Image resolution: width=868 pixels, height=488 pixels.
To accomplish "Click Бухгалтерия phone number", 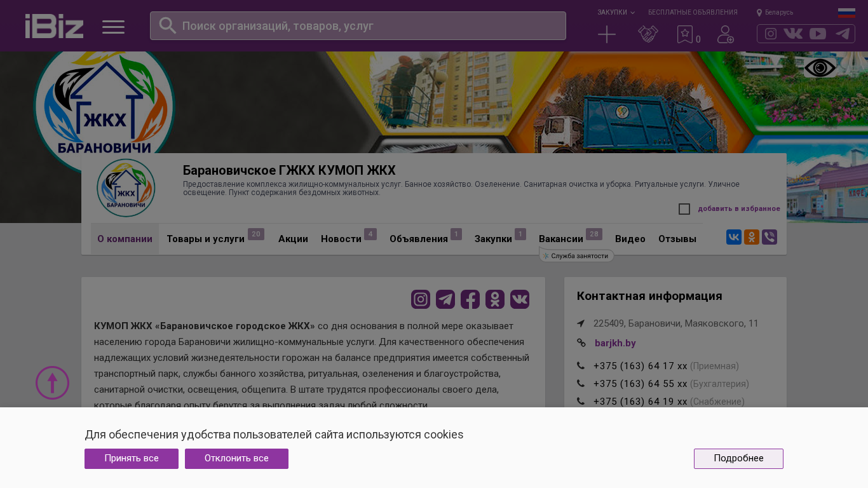I will 641,384.
